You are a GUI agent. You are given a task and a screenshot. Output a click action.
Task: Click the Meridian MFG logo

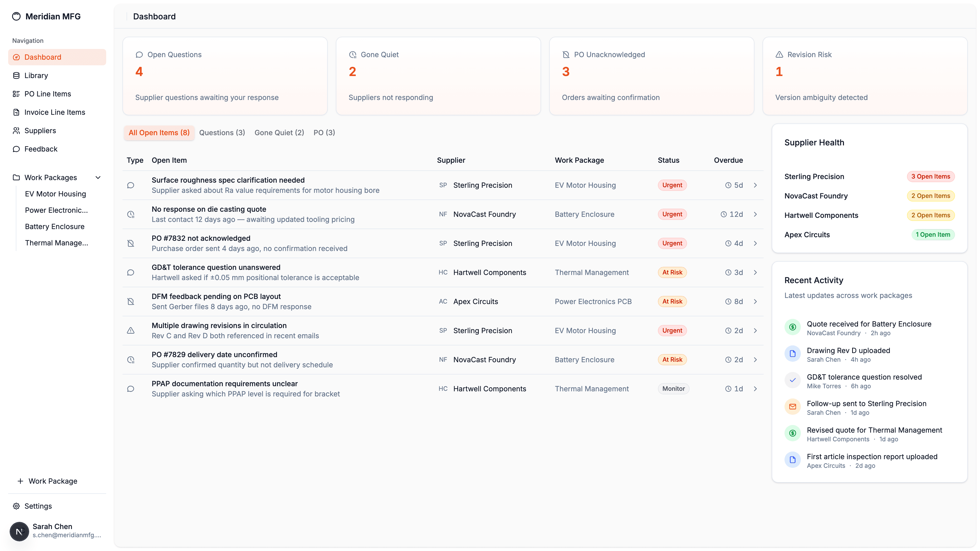(x=17, y=16)
